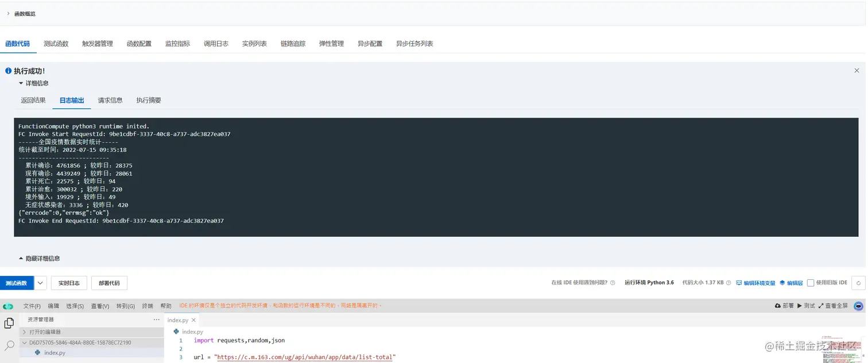Click the 编辑层 link
This screenshot has height=363, width=868.
(795, 283)
